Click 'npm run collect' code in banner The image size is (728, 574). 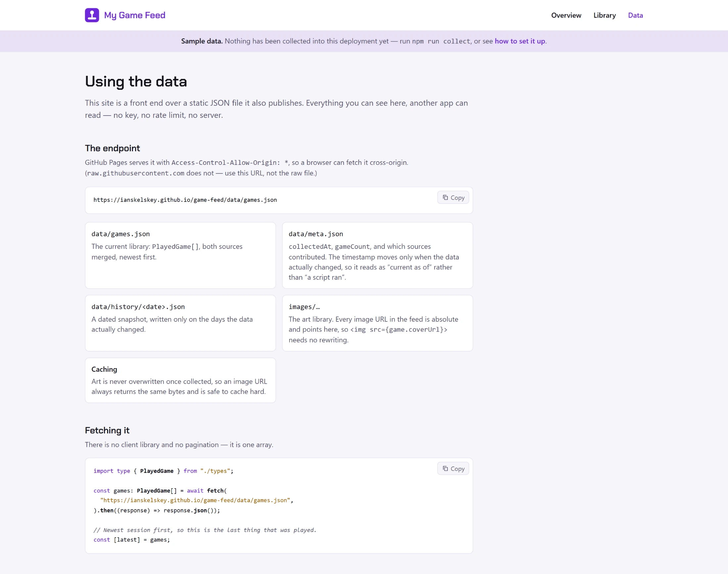[x=441, y=41]
